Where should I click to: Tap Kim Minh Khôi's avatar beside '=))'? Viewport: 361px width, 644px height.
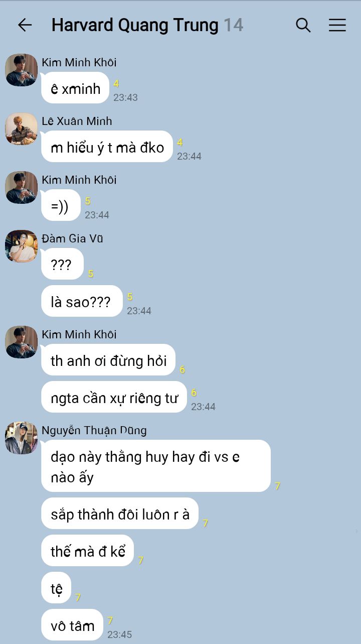(x=22, y=188)
